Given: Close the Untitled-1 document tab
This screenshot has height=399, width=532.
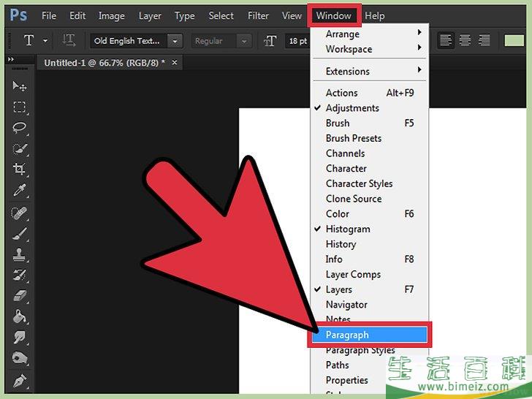Looking at the screenshot, I should pyautogui.click(x=175, y=62).
